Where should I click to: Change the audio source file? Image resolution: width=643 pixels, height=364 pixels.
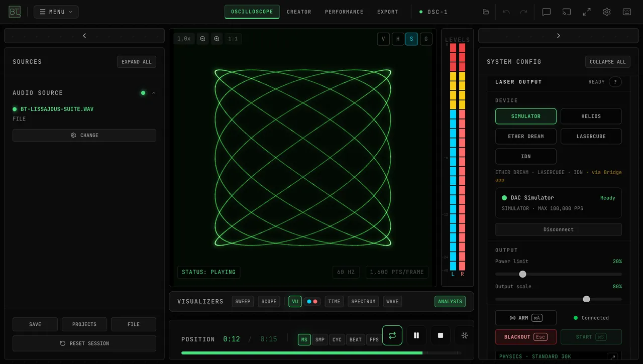coord(84,136)
